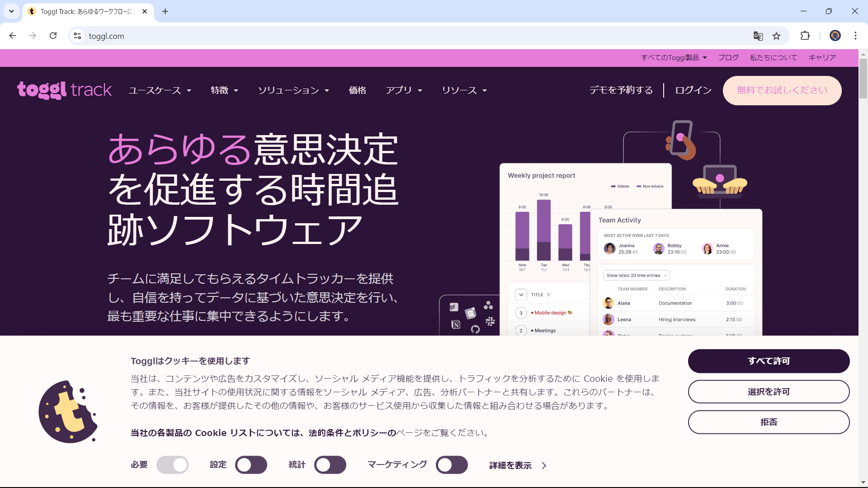Click 選択を許可 button
The image size is (868, 488).
click(769, 392)
